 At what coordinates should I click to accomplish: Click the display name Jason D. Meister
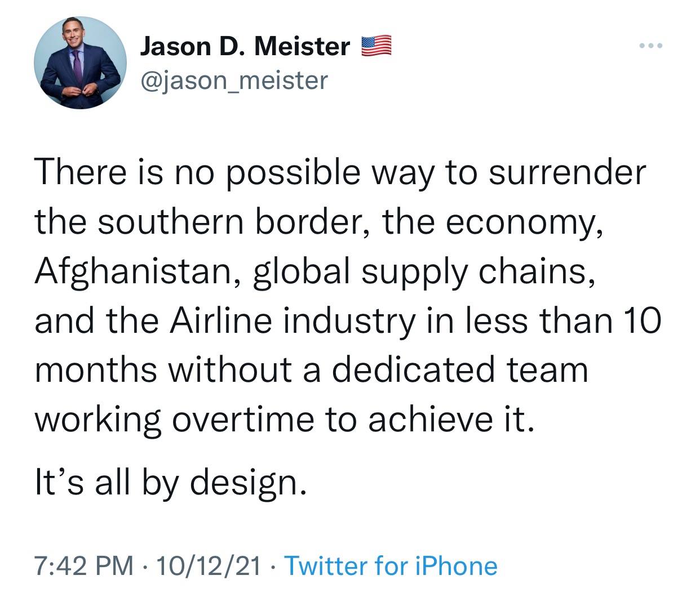click(x=245, y=46)
